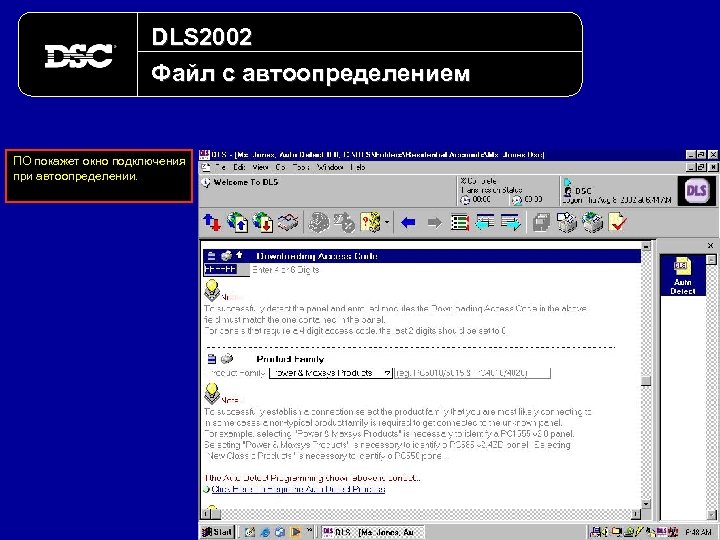
Task: Open the Window menu
Action: coord(330,167)
